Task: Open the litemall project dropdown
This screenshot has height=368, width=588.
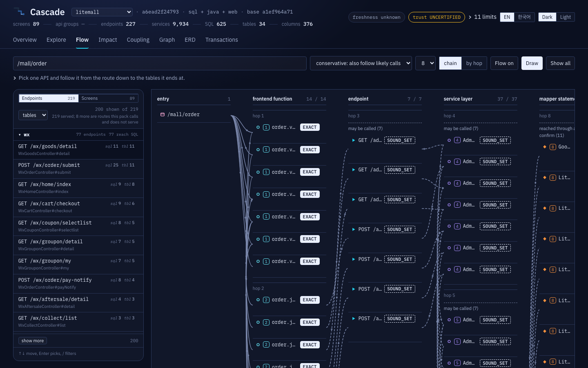Action: [102, 12]
